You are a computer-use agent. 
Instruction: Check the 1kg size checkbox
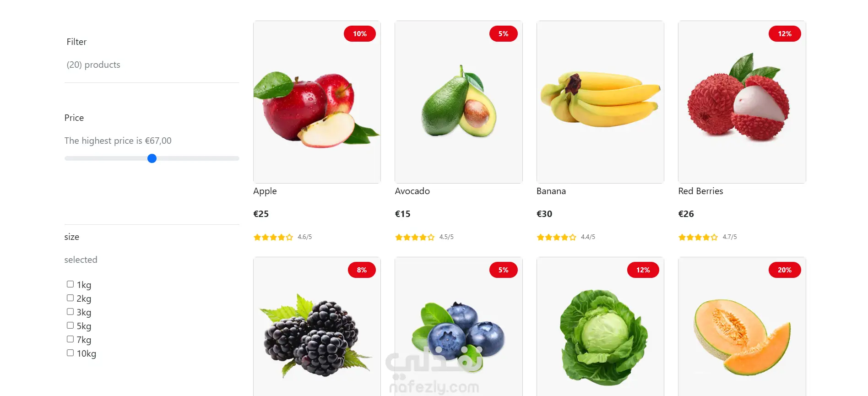click(x=70, y=284)
